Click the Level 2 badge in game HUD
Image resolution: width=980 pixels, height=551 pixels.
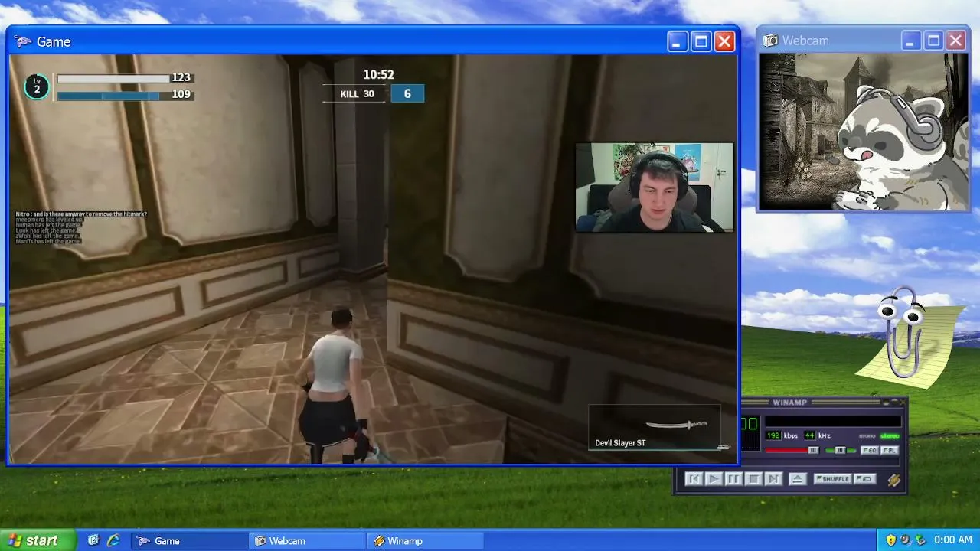[36, 86]
